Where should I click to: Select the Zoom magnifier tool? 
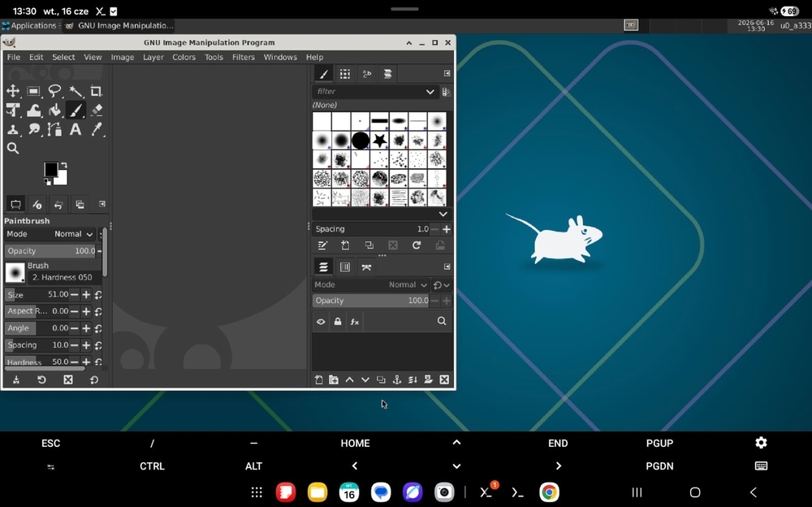(13, 148)
